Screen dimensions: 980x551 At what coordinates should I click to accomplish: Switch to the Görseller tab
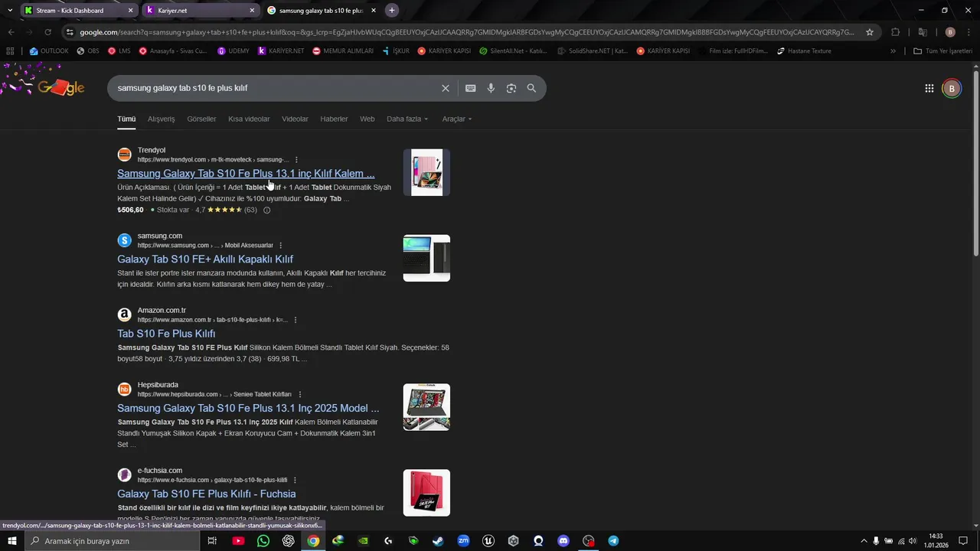pyautogui.click(x=201, y=119)
